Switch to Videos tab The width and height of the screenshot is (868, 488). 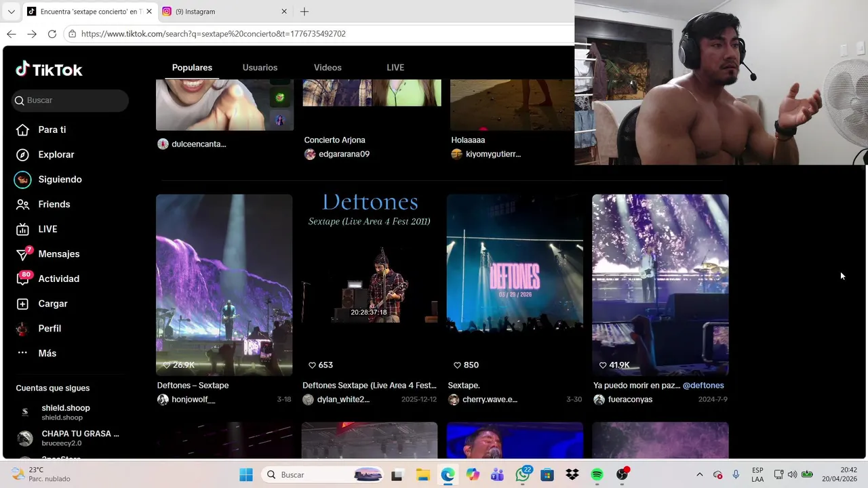(328, 68)
